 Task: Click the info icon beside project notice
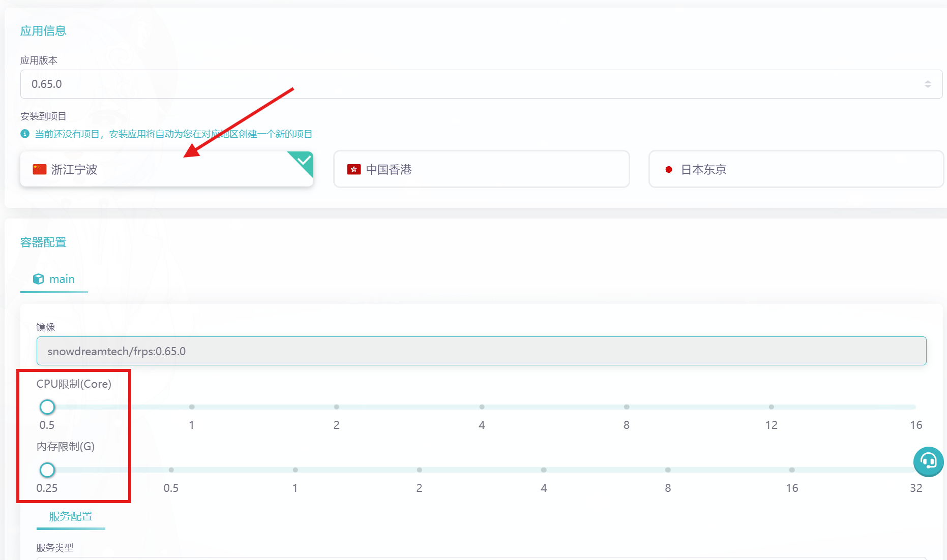coord(25,134)
